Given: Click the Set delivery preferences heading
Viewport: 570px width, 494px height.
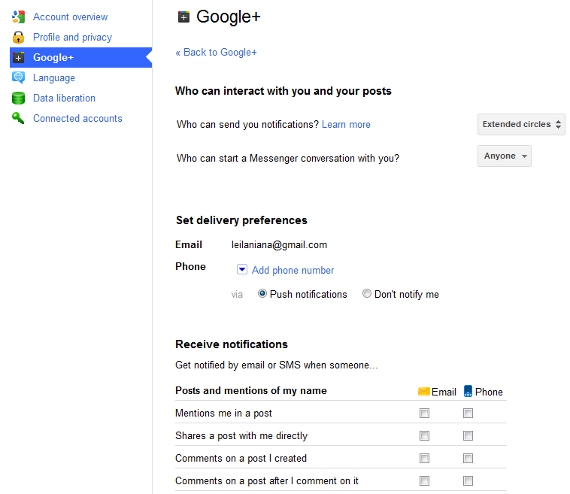Looking at the screenshot, I should coord(242,220).
